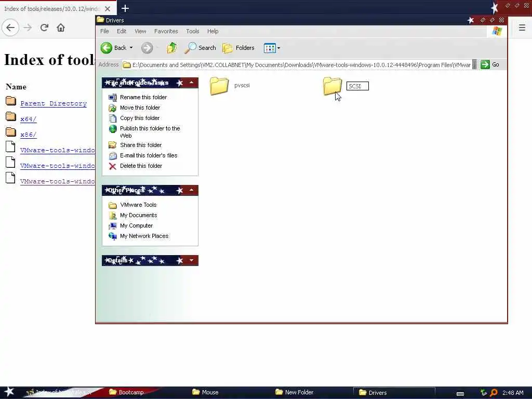Go to My Computer in Other Places
532x399 pixels.
tap(136, 225)
